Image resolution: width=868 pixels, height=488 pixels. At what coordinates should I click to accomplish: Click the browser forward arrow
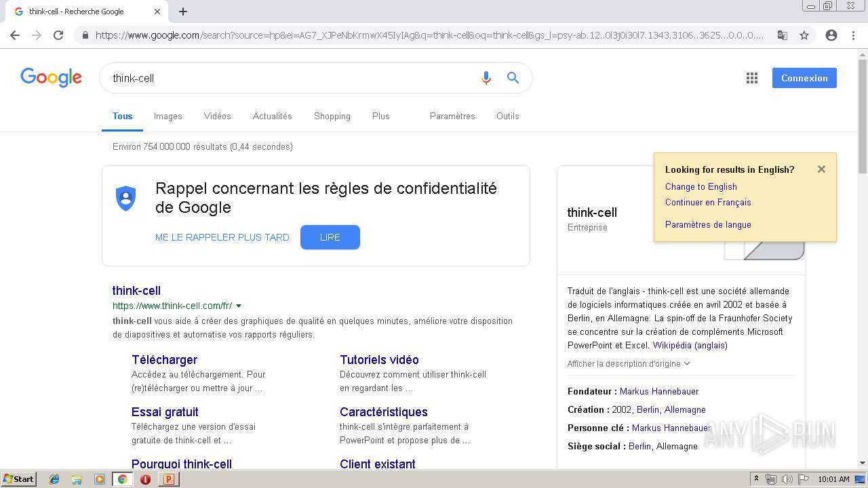pyautogui.click(x=37, y=35)
